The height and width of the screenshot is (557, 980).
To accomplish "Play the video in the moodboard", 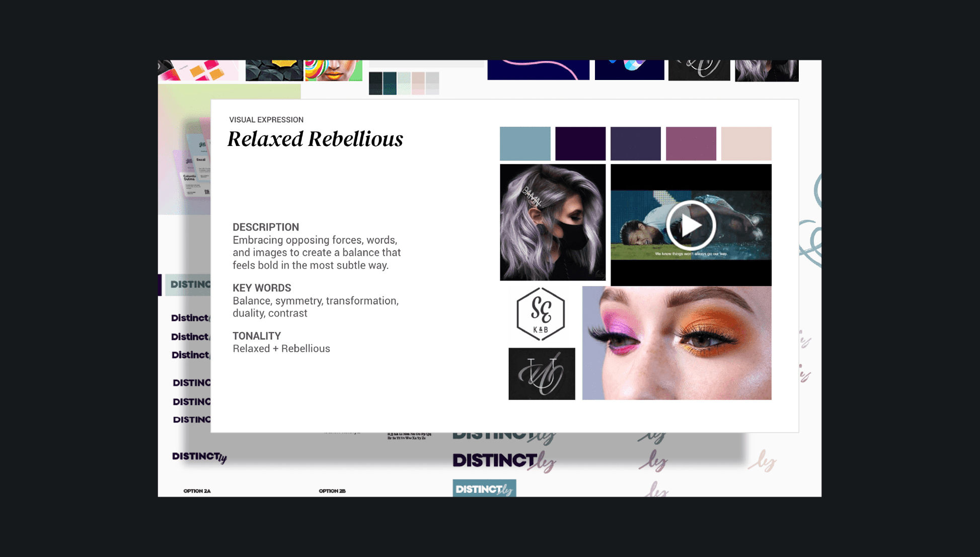I will click(x=691, y=225).
